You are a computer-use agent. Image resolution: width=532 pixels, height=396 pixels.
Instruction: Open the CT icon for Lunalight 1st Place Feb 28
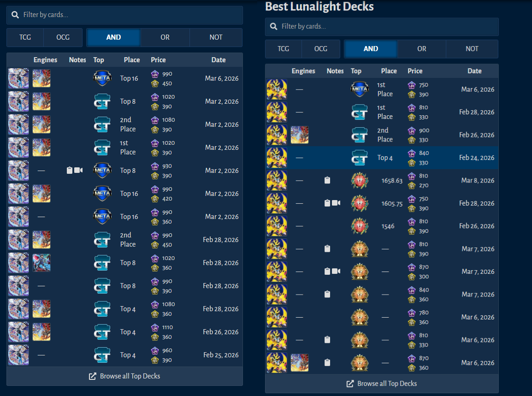(x=360, y=112)
